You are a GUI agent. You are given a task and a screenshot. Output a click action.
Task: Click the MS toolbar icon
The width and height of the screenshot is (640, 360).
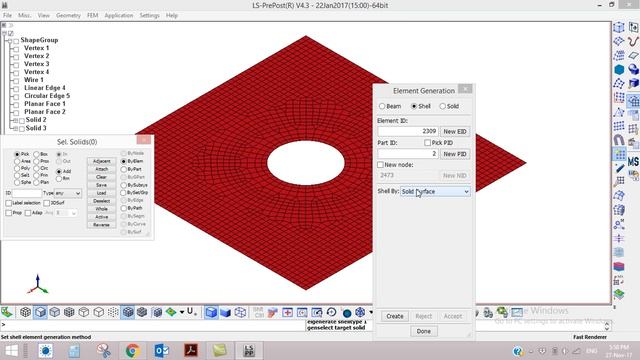633,161
